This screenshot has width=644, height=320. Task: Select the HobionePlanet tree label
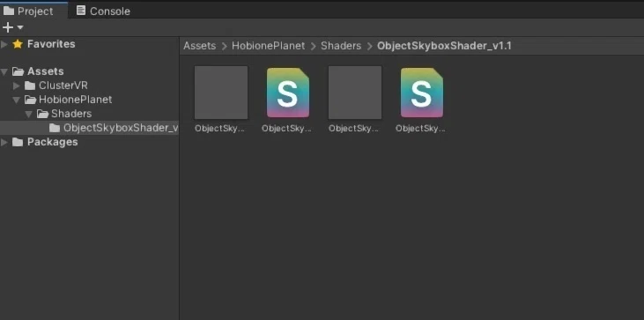[75, 100]
